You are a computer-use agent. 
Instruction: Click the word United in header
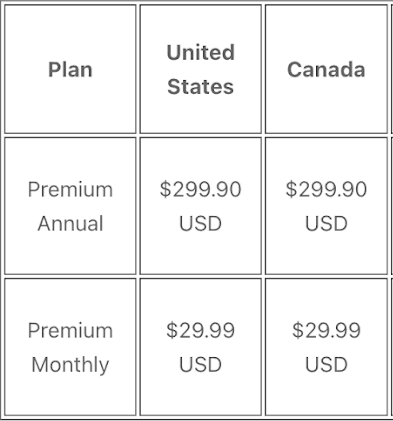coord(201,53)
